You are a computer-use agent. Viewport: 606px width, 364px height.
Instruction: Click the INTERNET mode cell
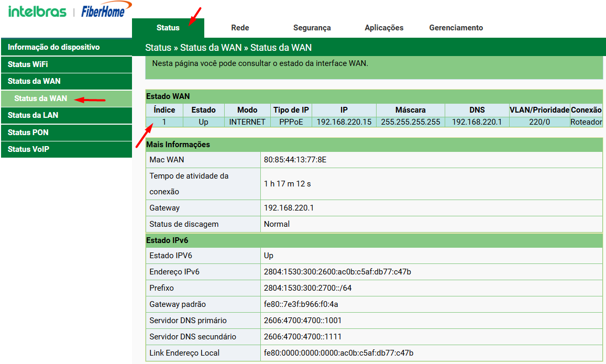(247, 122)
